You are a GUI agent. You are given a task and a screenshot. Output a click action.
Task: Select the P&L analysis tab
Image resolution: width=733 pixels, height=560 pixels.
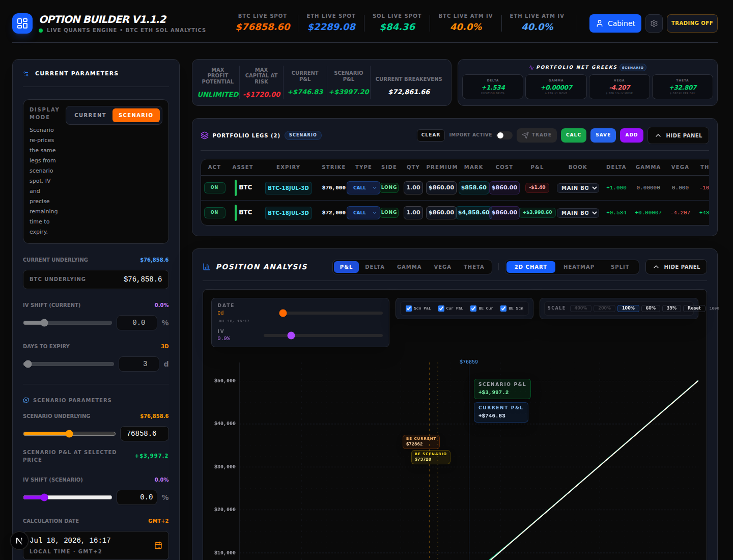(x=347, y=267)
